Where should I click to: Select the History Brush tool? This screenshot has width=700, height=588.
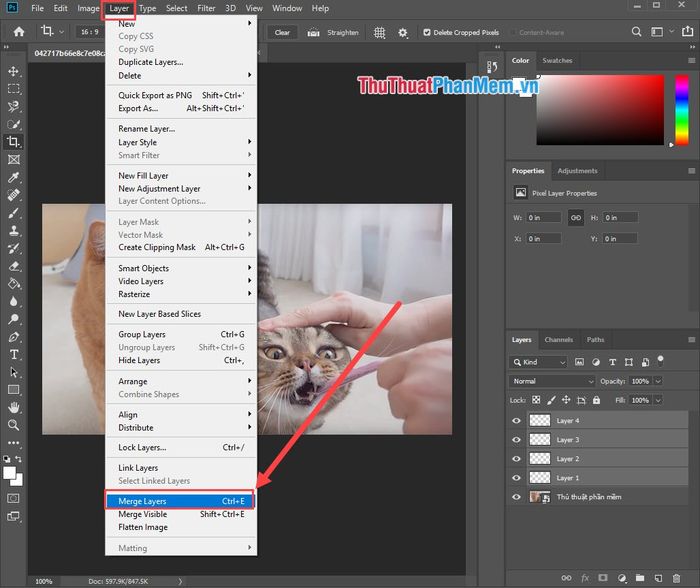(13, 248)
